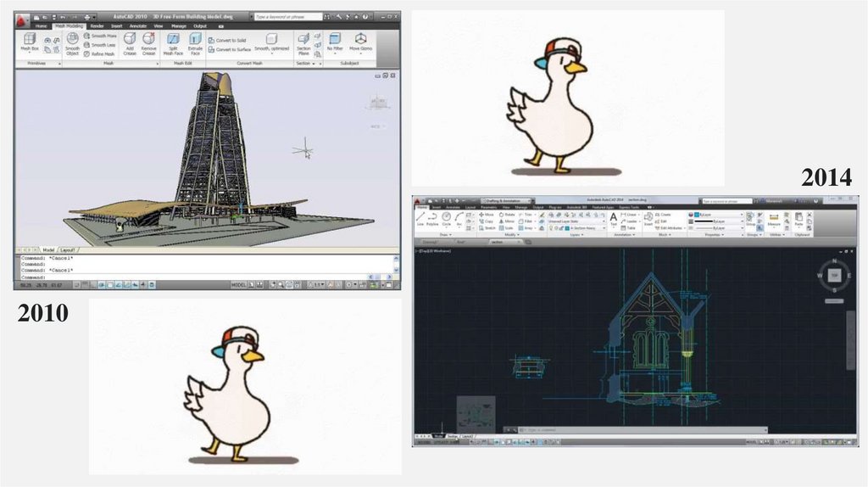Image resolution: width=868 pixels, height=487 pixels.
Task: Select the Circle tool in AutoCAD 2014
Action: [x=447, y=219]
